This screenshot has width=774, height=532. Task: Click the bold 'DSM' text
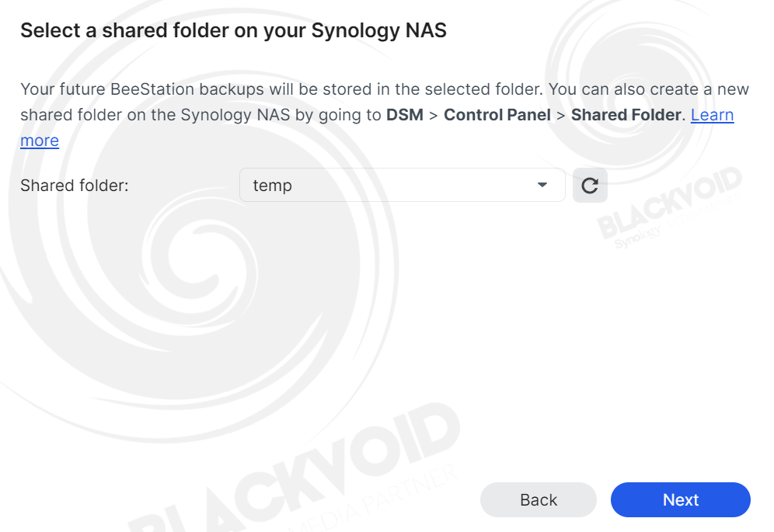point(405,115)
